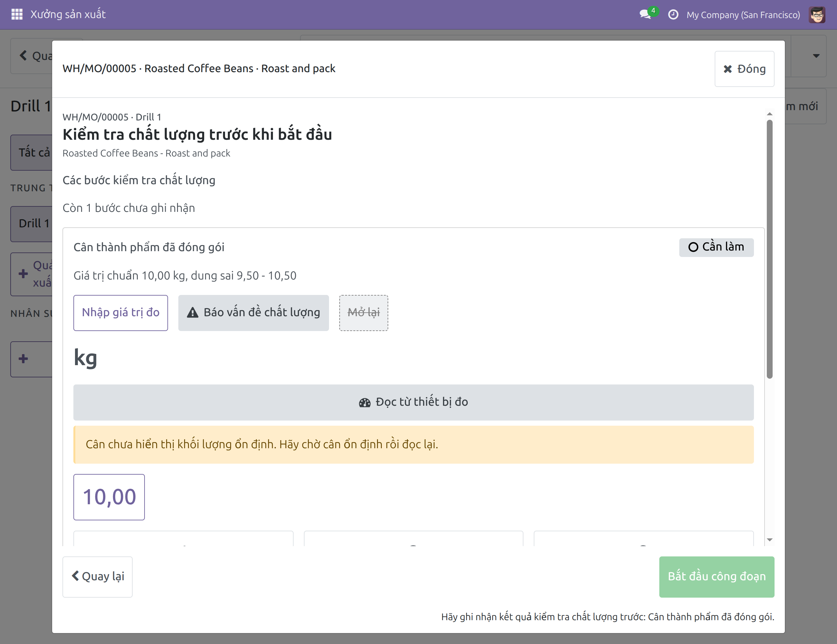The image size is (837, 644).
Task: Click the scrollbar down arrow in dialog
Action: (769, 540)
